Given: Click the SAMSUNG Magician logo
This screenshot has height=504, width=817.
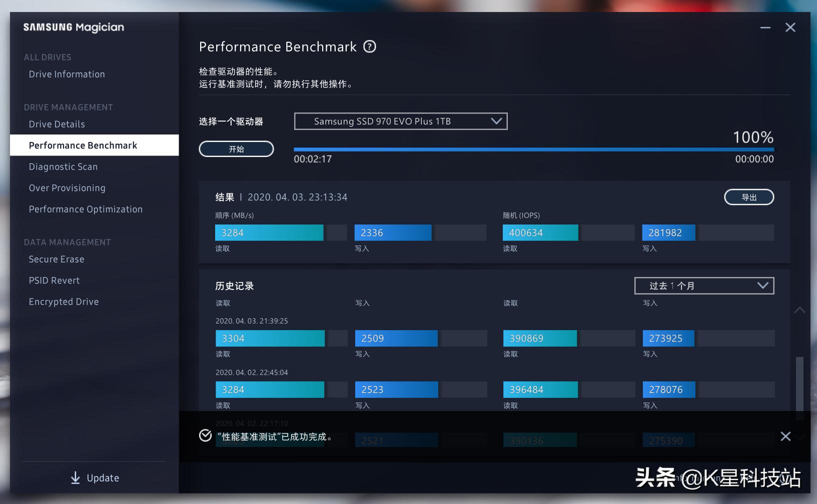Looking at the screenshot, I should coord(73,27).
